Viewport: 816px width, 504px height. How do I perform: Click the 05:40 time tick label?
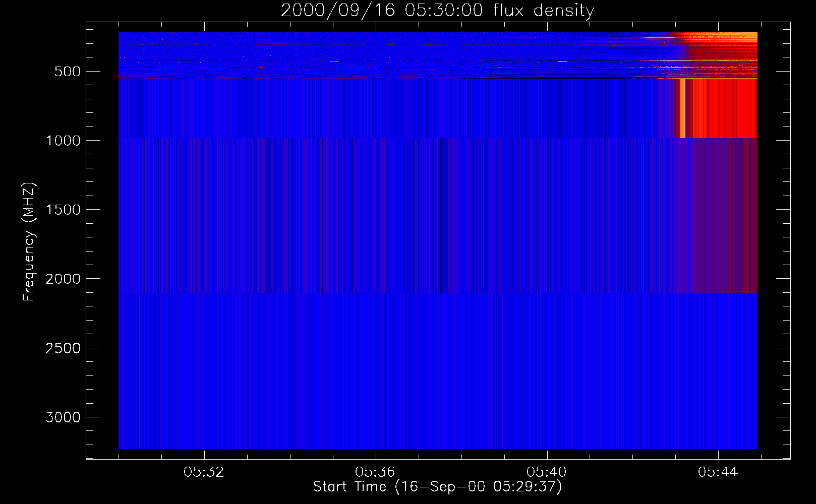tap(547, 472)
